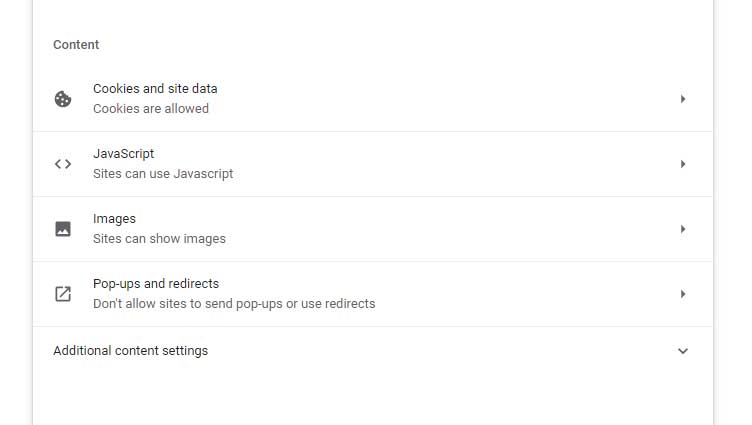The height and width of the screenshot is (425, 752).
Task: Open Cookies and site data arrow
Action: tap(682, 99)
